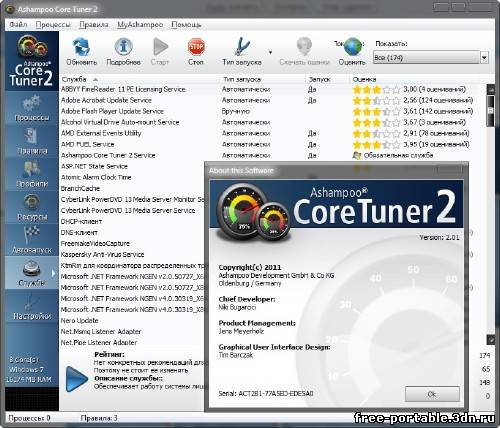The height and width of the screenshot is (428, 500).
Task: Open the Правила menu
Action: (94, 25)
